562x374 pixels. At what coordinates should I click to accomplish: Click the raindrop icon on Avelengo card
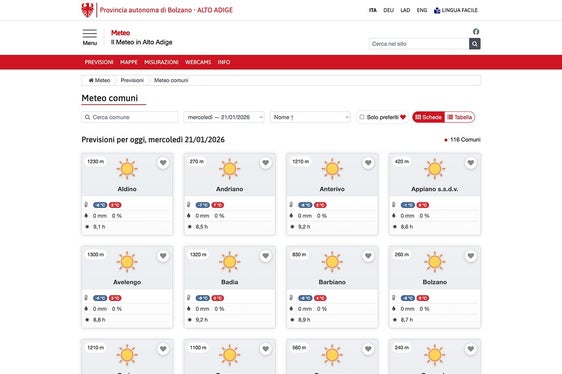click(x=86, y=308)
